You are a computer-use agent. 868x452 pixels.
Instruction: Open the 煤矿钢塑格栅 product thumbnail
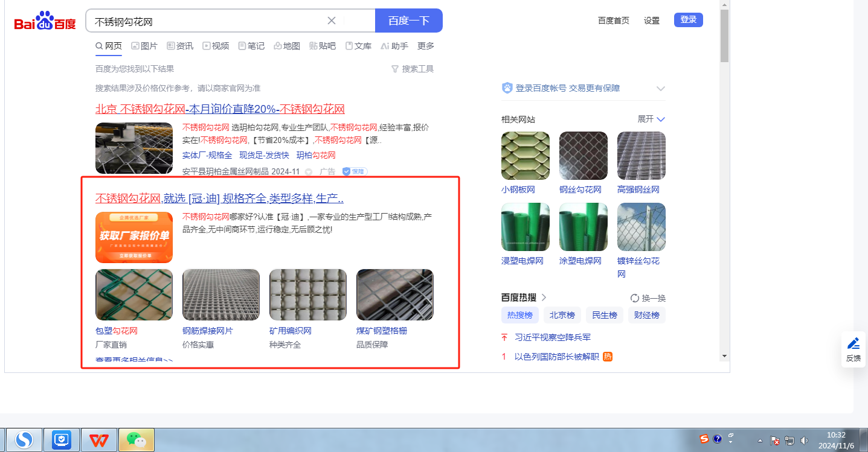pyautogui.click(x=395, y=294)
